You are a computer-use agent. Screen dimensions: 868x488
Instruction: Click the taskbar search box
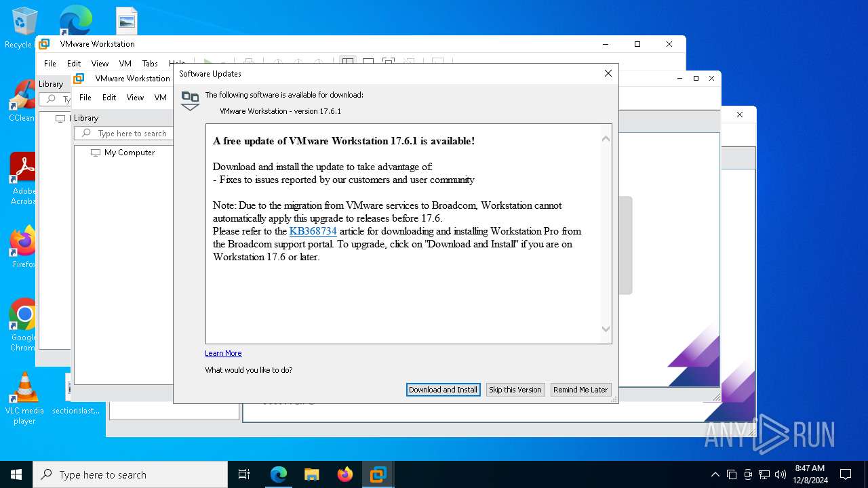[x=130, y=474]
